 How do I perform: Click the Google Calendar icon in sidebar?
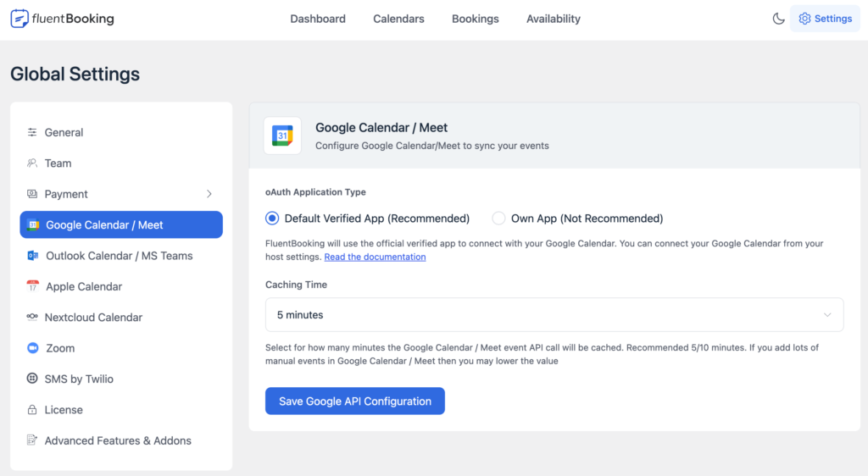click(x=33, y=225)
